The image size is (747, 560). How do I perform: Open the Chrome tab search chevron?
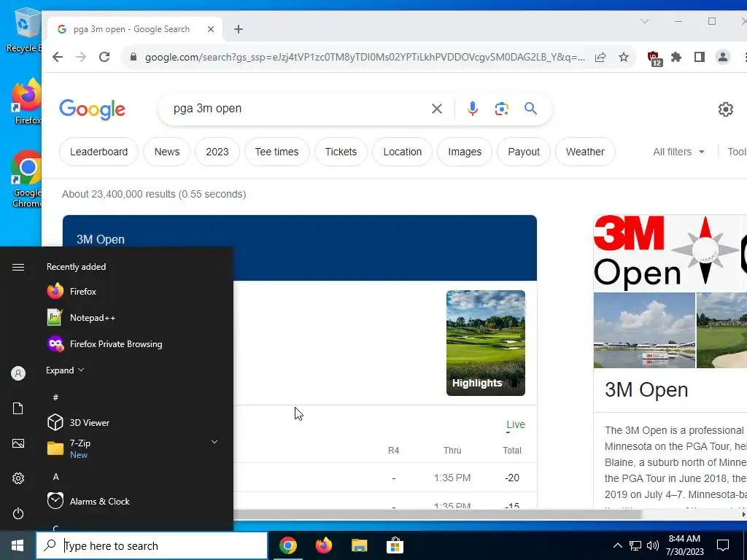pyautogui.click(x=645, y=21)
